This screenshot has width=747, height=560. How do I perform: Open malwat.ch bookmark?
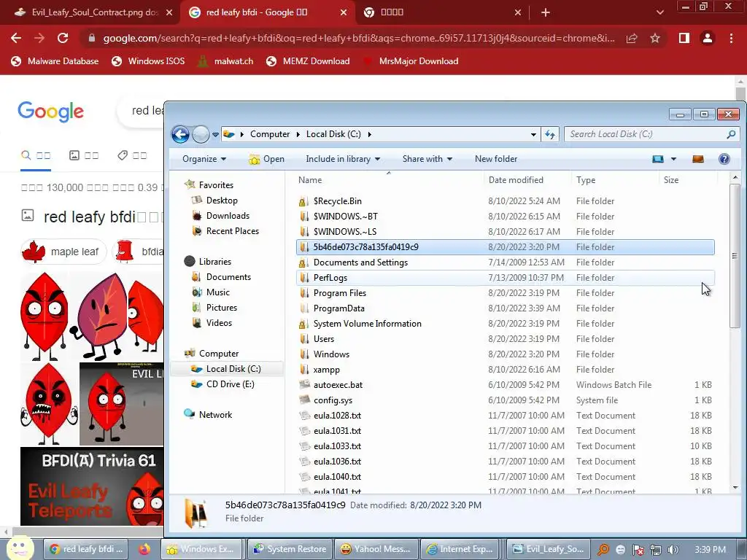point(225,61)
